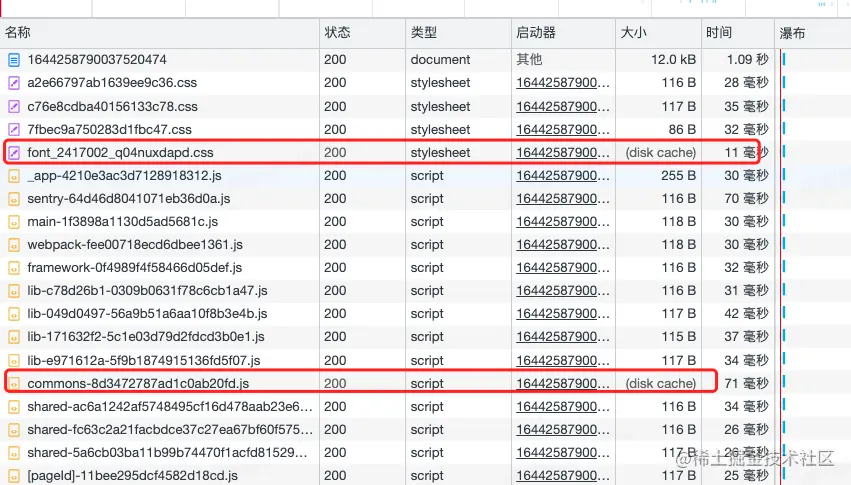Screen dimensions: 851x485
Task: Click the 86 B size cell
Action: (682, 130)
